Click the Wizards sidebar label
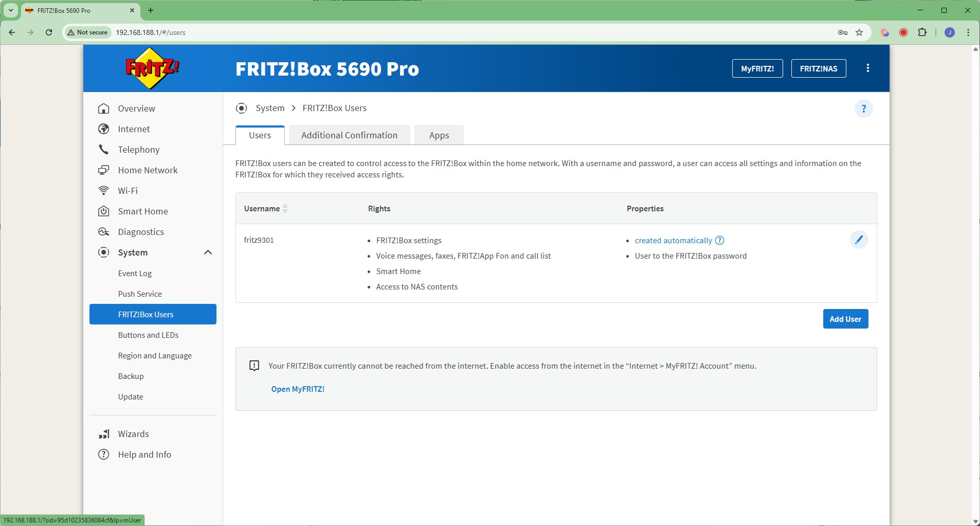 pyautogui.click(x=133, y=434)
